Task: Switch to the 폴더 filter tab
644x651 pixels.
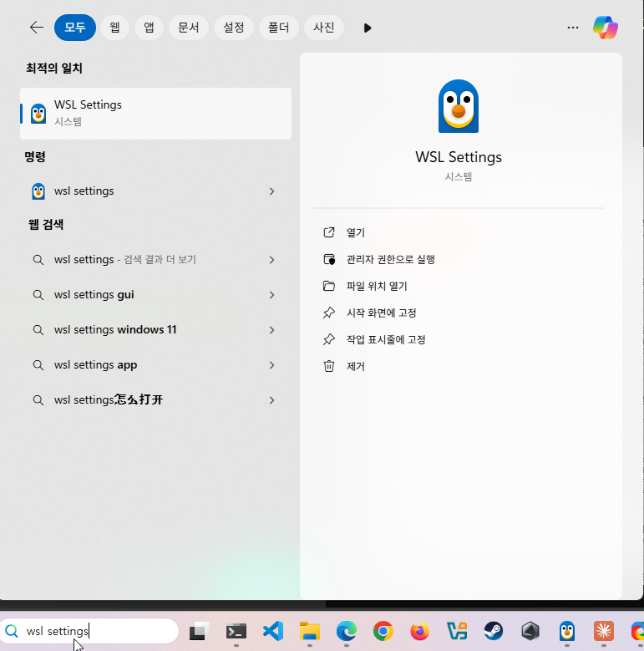Action: click(x=278, y=28)
